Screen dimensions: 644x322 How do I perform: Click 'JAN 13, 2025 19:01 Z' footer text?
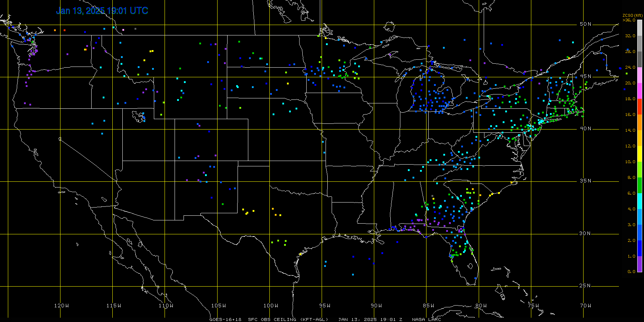tap(370, 319)
